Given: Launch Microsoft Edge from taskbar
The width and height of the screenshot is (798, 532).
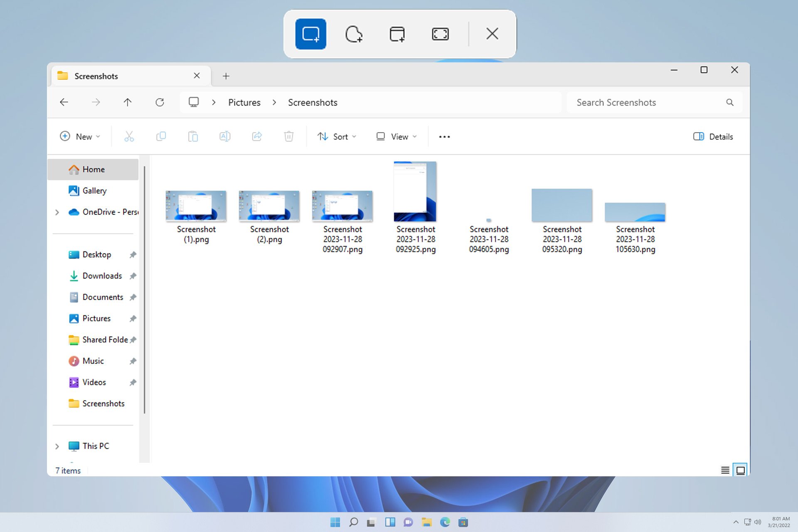Looking at the screenshot, I should click(445, 522).
